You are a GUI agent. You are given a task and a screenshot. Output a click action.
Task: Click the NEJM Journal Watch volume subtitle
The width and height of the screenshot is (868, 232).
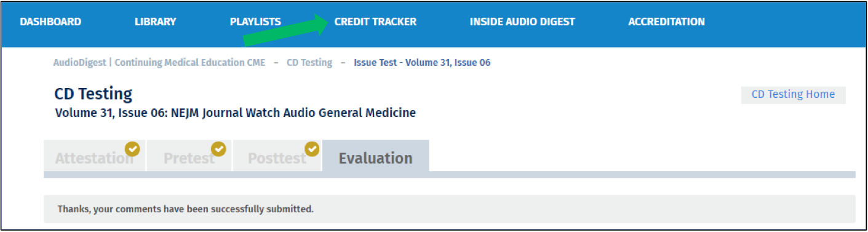coord(236,113)
